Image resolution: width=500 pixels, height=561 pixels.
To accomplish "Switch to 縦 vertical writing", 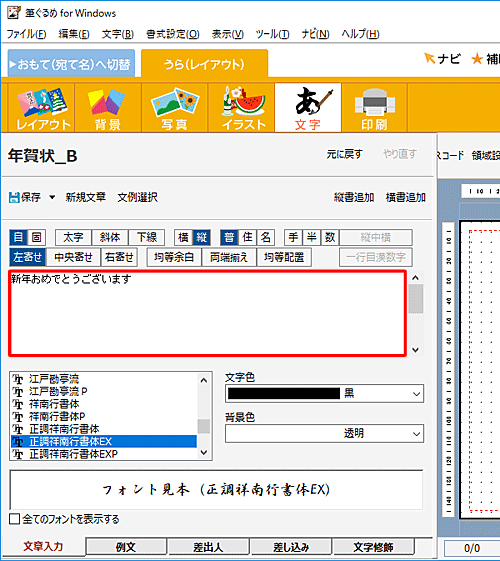I will (x=201, y=237).
